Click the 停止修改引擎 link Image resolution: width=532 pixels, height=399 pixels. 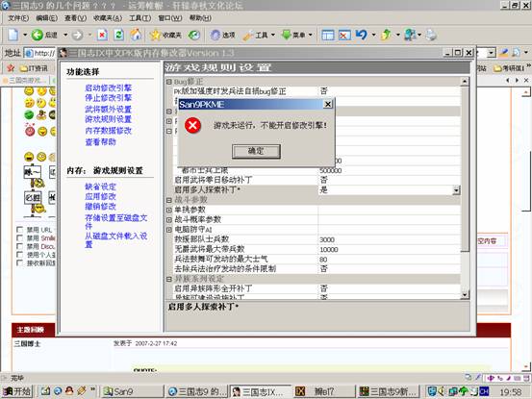[109, 98]
